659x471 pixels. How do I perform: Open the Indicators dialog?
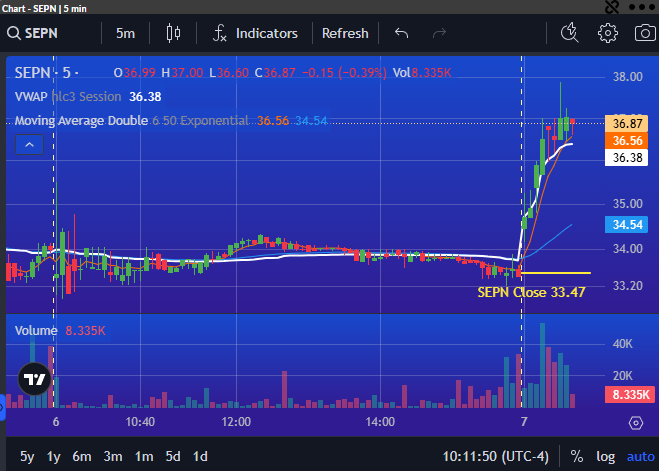pyautogui.click(x=255, y=33)
